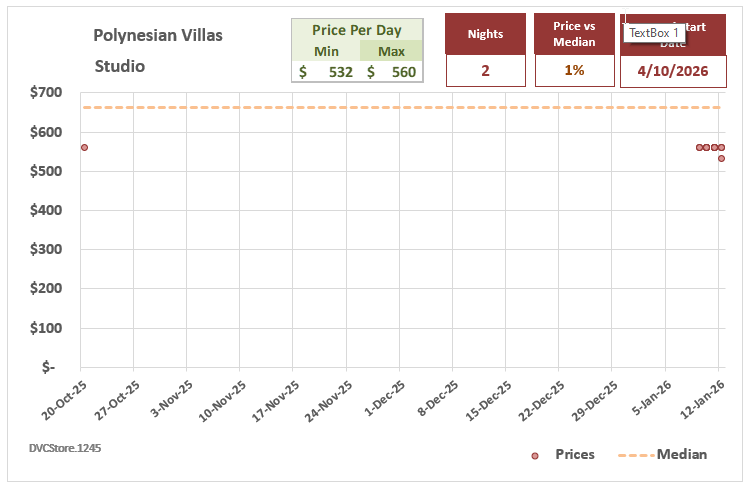Select the lowest price point near 12-Jan-26

coord(721,158)
